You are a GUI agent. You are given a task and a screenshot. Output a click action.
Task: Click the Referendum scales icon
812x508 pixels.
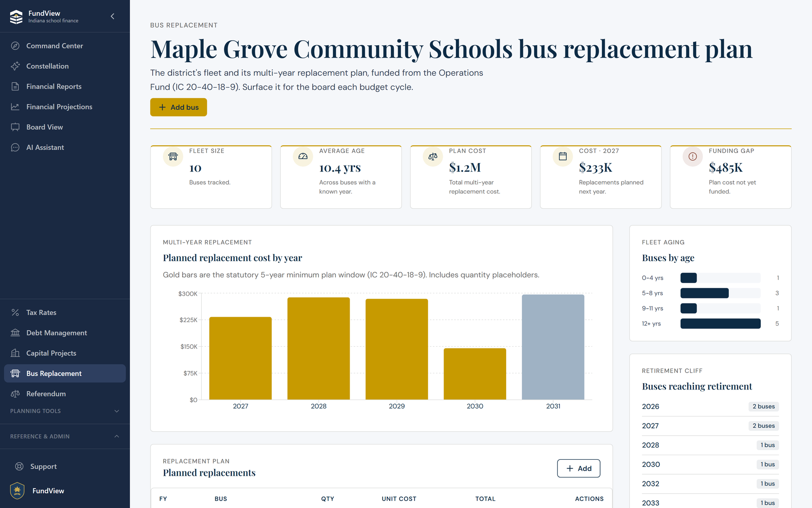point(15,394)
